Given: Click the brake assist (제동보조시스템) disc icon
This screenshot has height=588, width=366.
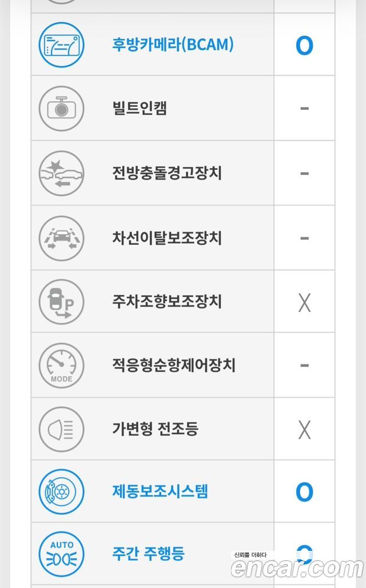Looking at the screenshot, I should click(x=62, y=492).
